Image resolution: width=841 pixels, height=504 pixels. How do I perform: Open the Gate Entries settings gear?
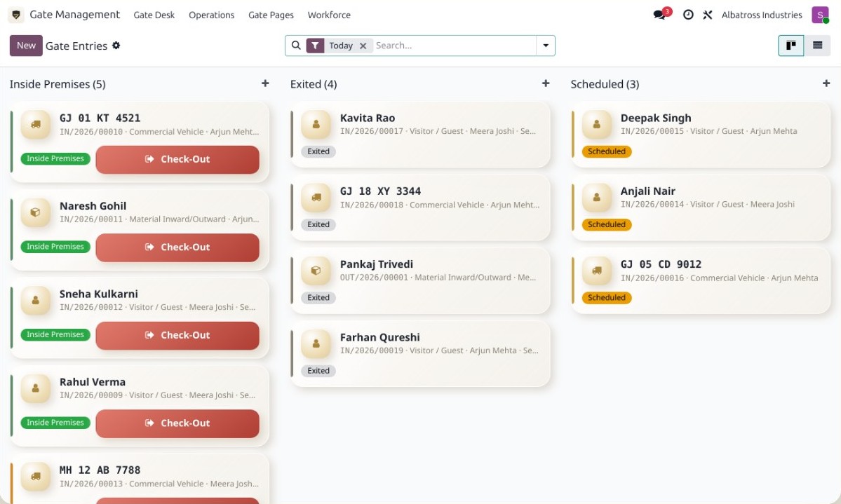116,46
